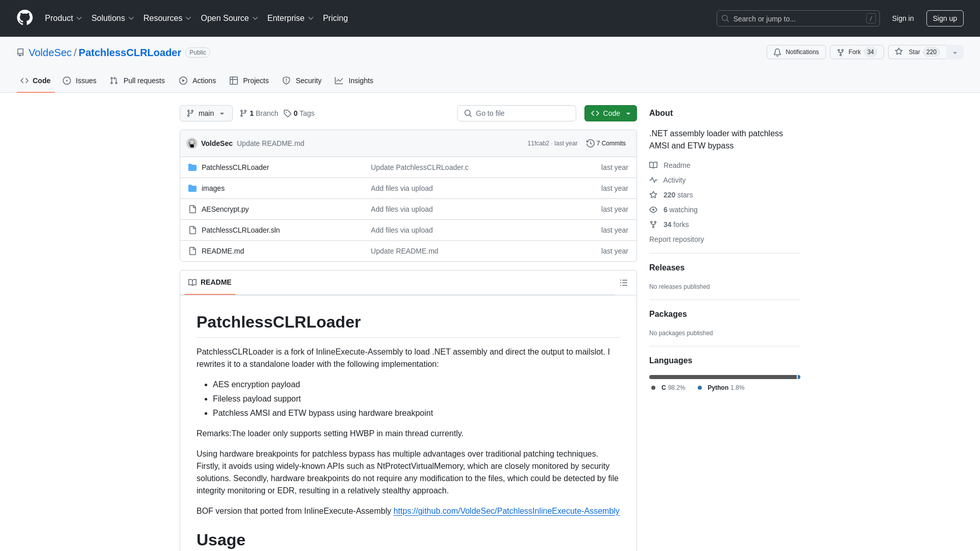Open the images folder name

(213, 188)
